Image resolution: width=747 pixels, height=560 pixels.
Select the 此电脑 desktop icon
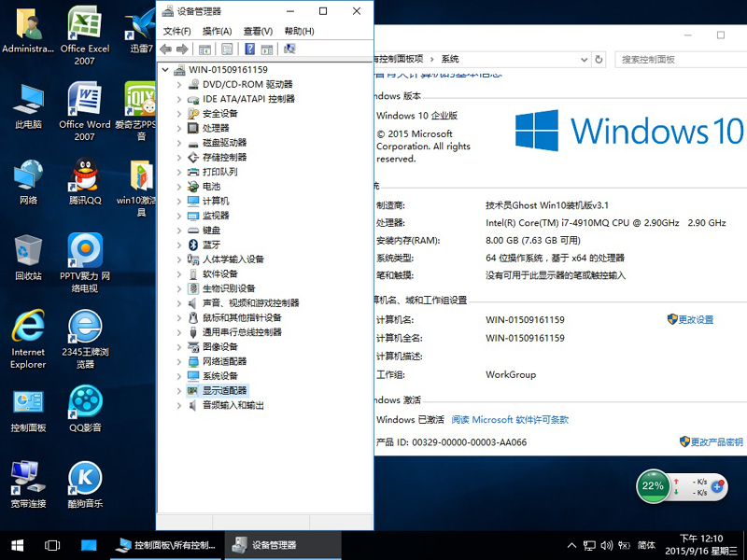pyautogui.click(x=28, y=105)
